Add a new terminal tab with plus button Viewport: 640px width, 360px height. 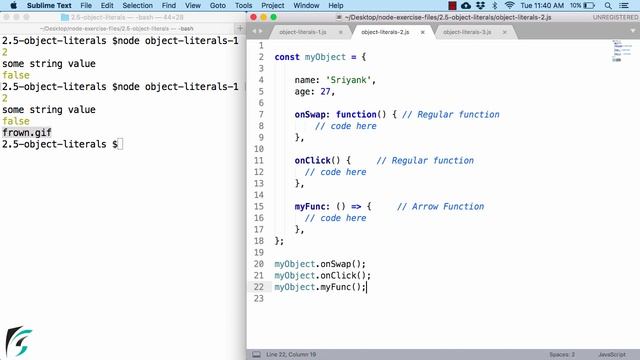[x=240, y=28]
